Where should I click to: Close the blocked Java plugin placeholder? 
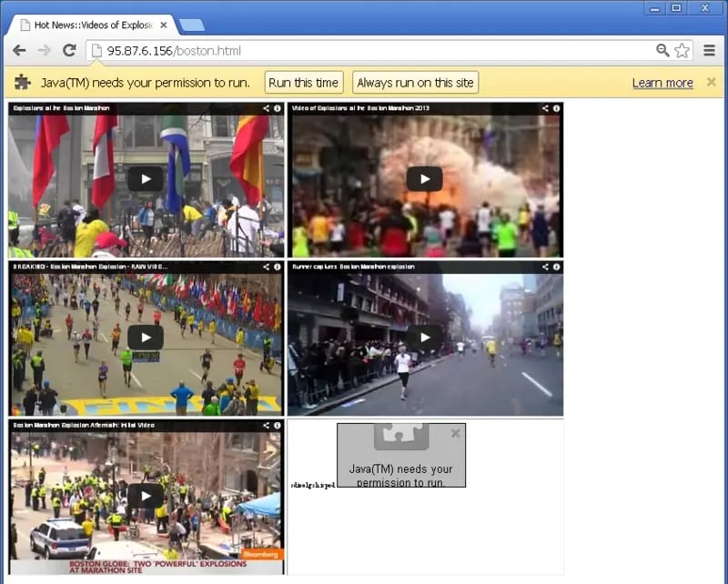[456, 433]
